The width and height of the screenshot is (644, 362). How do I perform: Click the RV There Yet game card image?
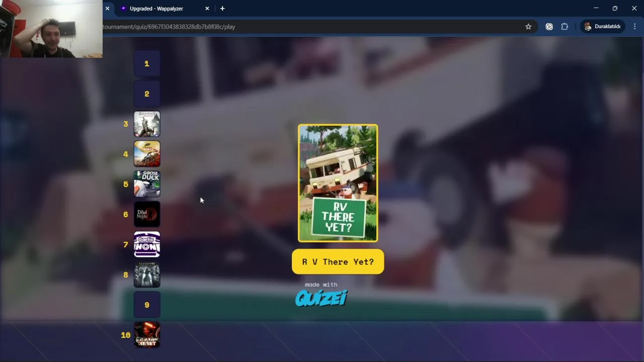[x=338, y=183]
